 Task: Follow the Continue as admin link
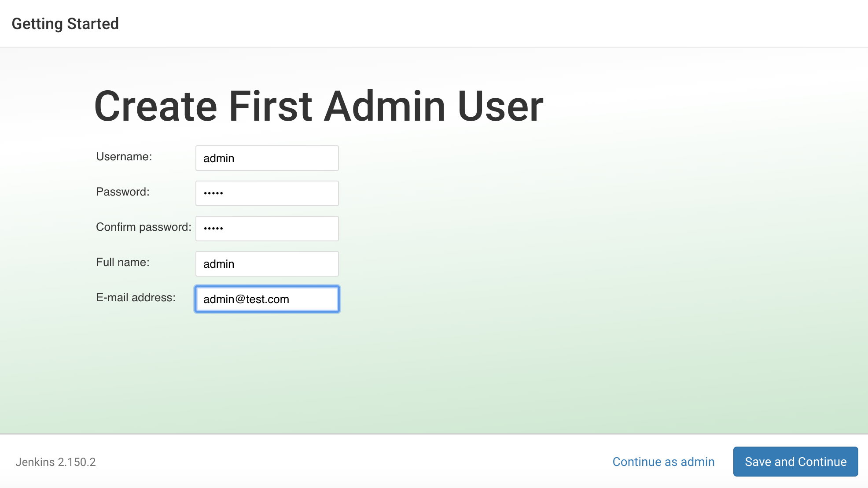coord(663,462)
